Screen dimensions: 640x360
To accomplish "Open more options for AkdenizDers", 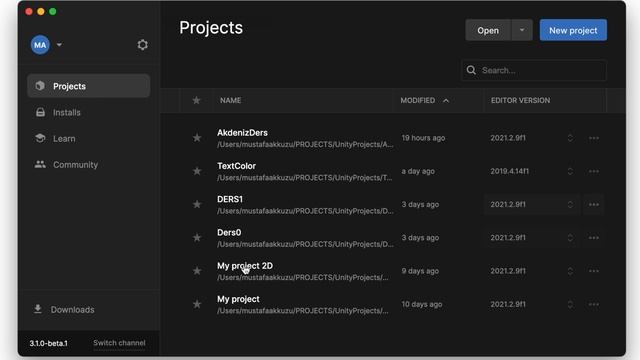I will tap(594, 138).
